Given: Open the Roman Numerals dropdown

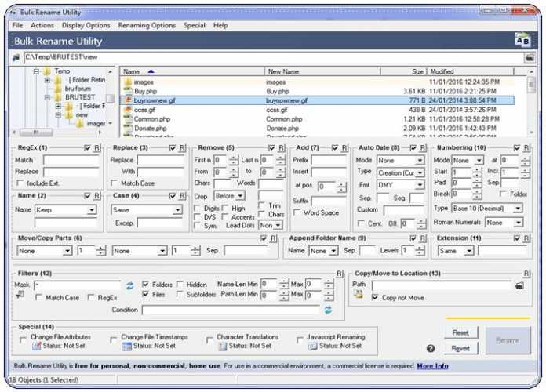Looking at the screenshot, I should tap(519, 223).
